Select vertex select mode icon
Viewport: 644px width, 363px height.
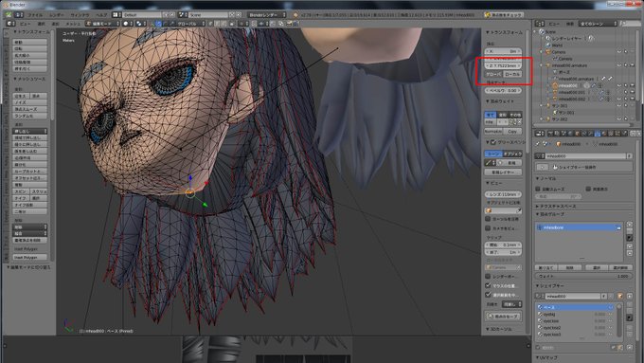[211, 24]
